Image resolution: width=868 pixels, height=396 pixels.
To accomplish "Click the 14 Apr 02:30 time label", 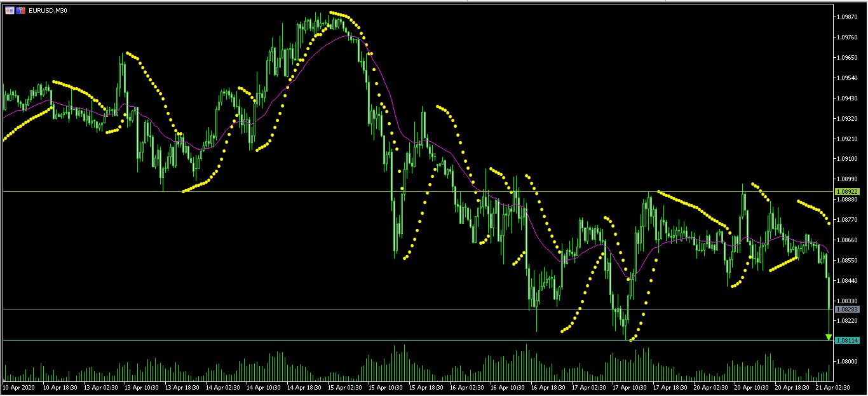I will click(x=222, y=386).
